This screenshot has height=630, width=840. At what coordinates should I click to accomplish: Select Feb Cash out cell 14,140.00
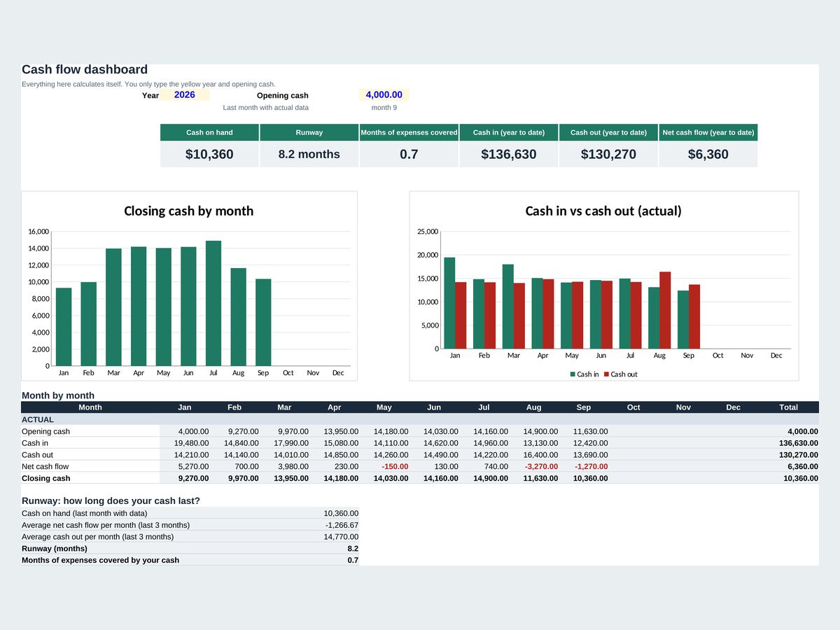234,455
